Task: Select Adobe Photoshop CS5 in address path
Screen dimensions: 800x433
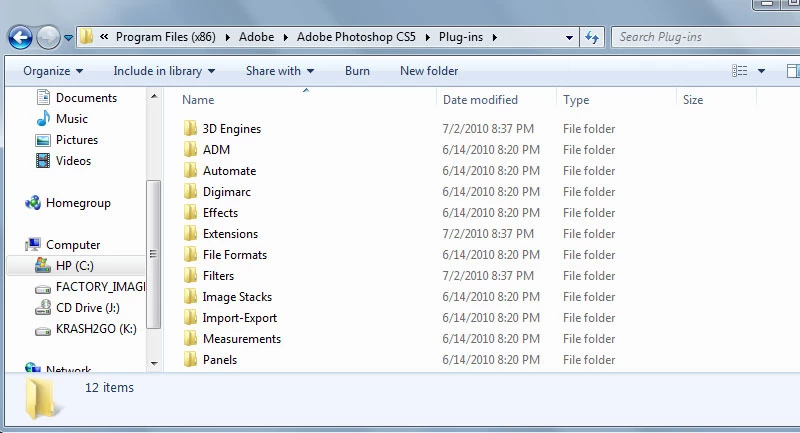Action: (356, 37)
